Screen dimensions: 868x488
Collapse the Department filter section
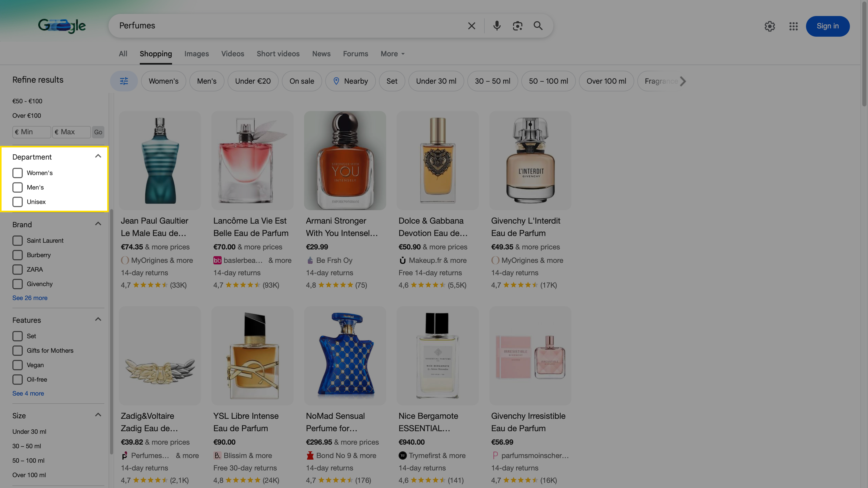98,156
